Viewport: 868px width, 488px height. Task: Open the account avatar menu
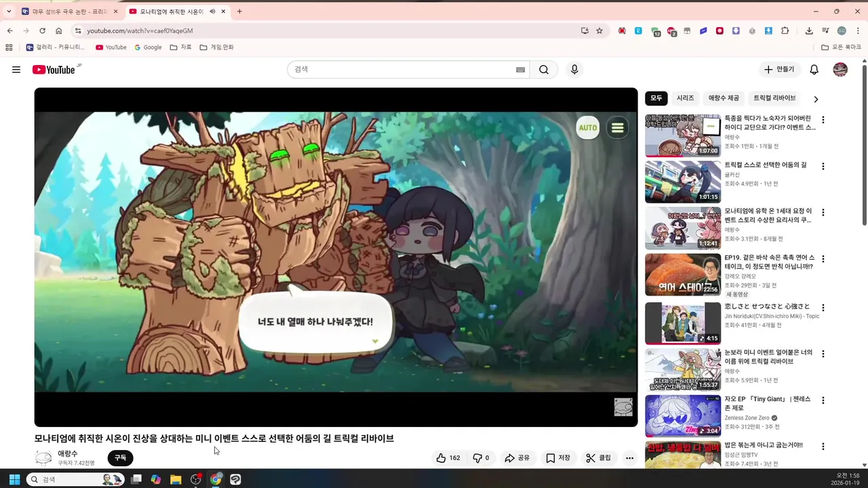pyautogui.click(x=840, y=70)
